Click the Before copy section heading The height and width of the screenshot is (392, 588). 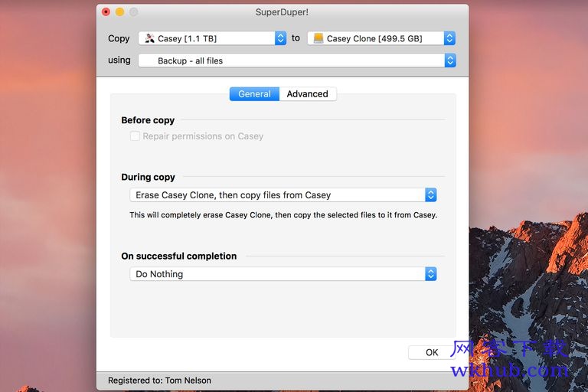pyautogui.click(x=148, y=120)
